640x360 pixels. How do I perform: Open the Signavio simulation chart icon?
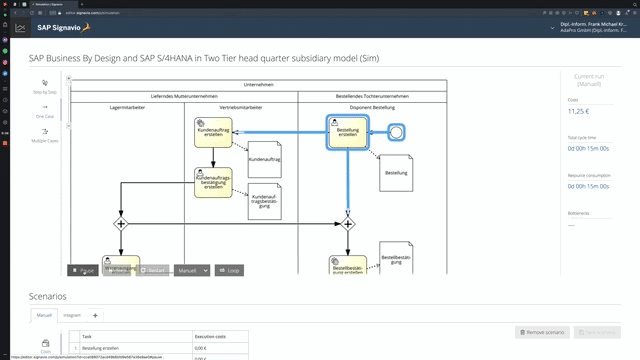pyautogui.click(x=20, y=28)
